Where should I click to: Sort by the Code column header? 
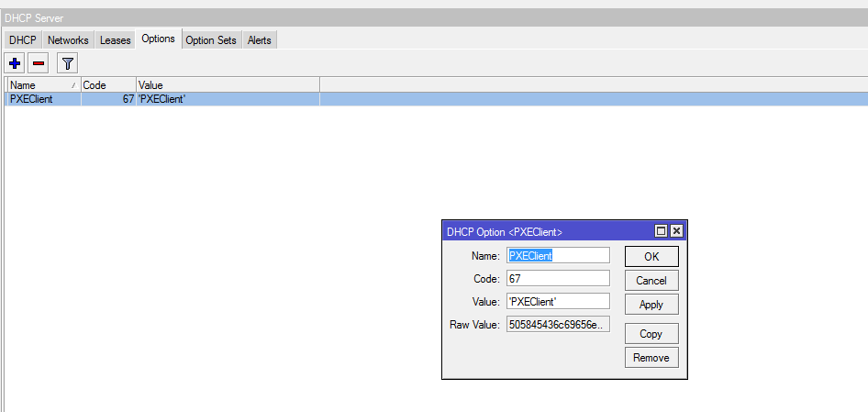[x=108, y=85]
